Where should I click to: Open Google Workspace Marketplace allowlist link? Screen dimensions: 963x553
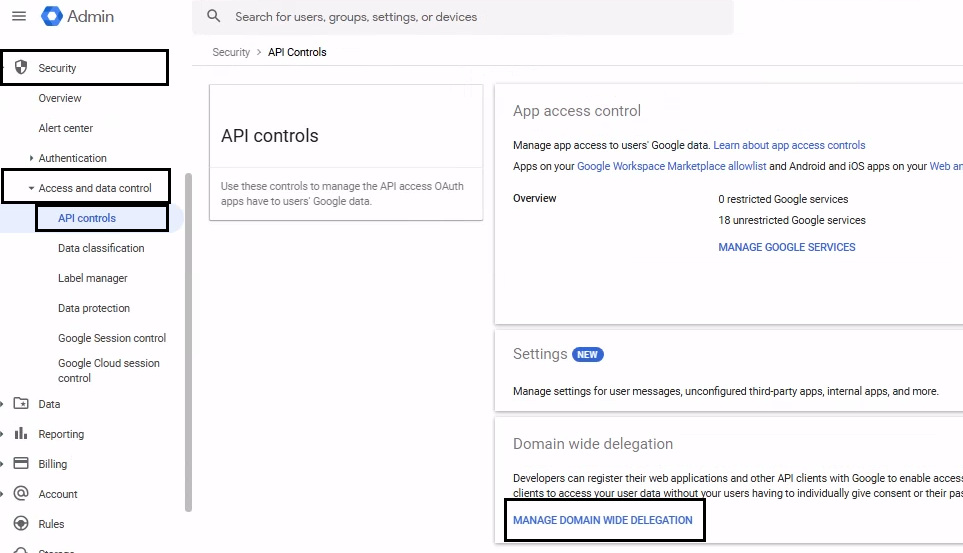[x=671, y=166]
